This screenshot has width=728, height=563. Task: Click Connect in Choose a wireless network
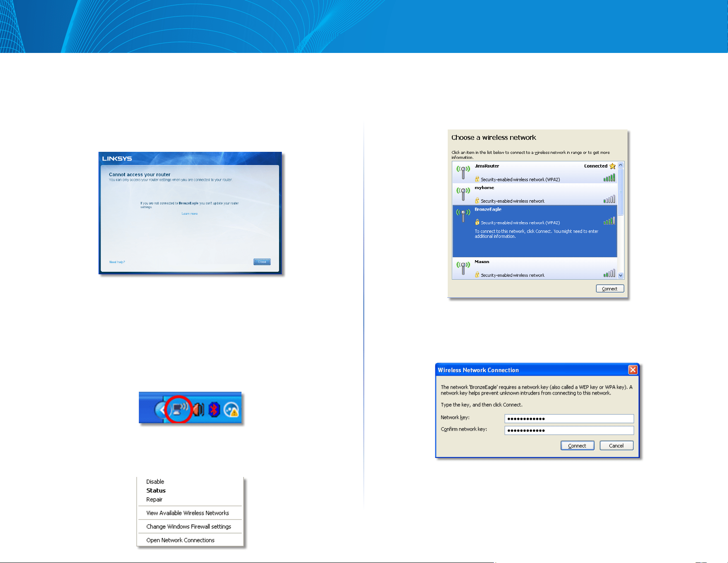pos(610,289)
